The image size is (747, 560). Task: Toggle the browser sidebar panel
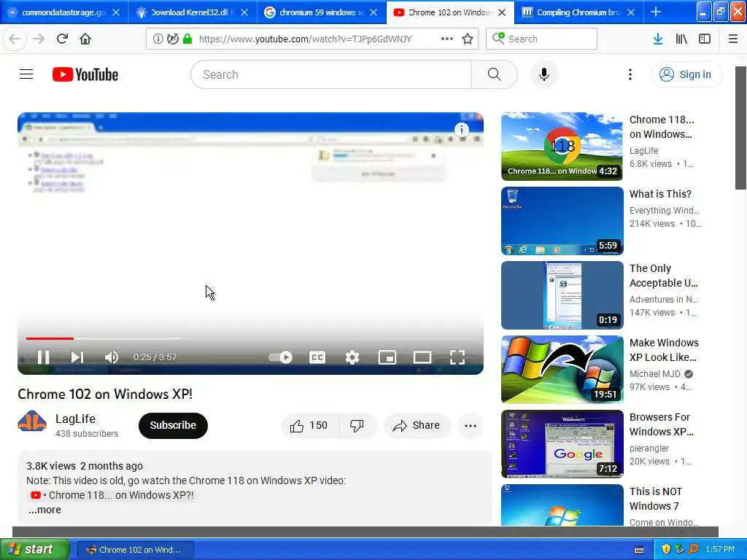(705, 39)
